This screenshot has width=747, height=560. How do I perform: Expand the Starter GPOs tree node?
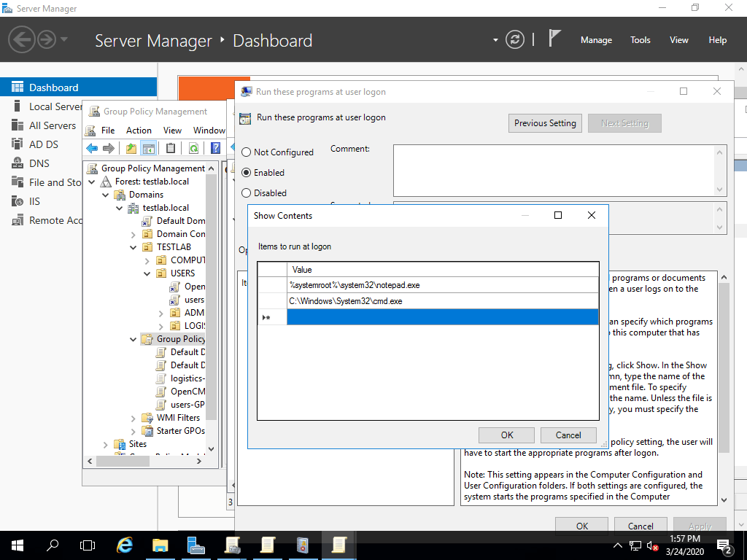[x=133, y=431]
